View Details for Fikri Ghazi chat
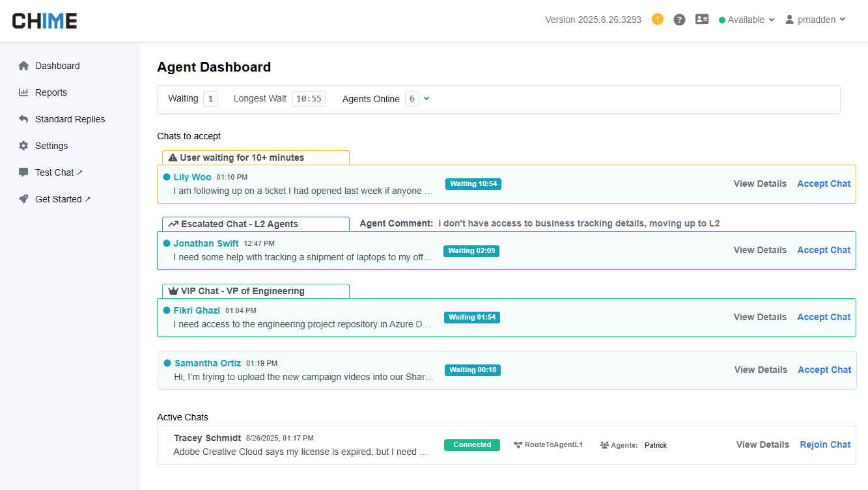 coord(760,317)
